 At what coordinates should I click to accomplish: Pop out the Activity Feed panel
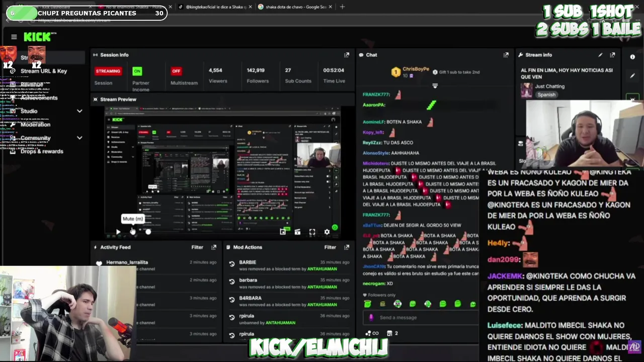214,247
